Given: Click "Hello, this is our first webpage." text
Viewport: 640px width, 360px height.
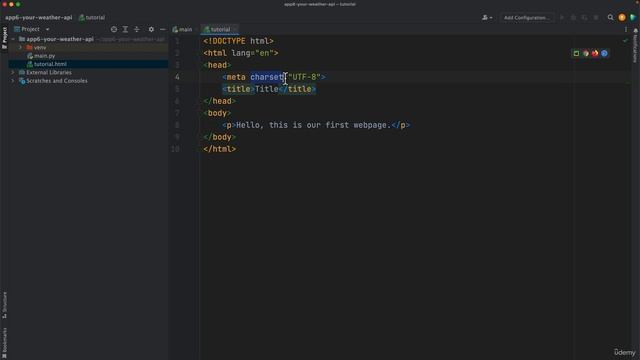Looking at the screenshot, I should point(313,125).
